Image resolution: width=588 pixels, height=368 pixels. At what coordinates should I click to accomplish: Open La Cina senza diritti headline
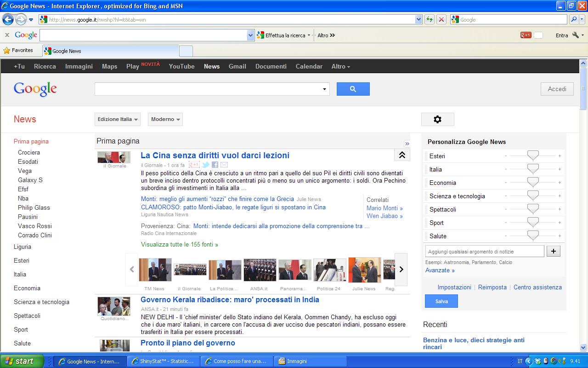tap(215, 155)
